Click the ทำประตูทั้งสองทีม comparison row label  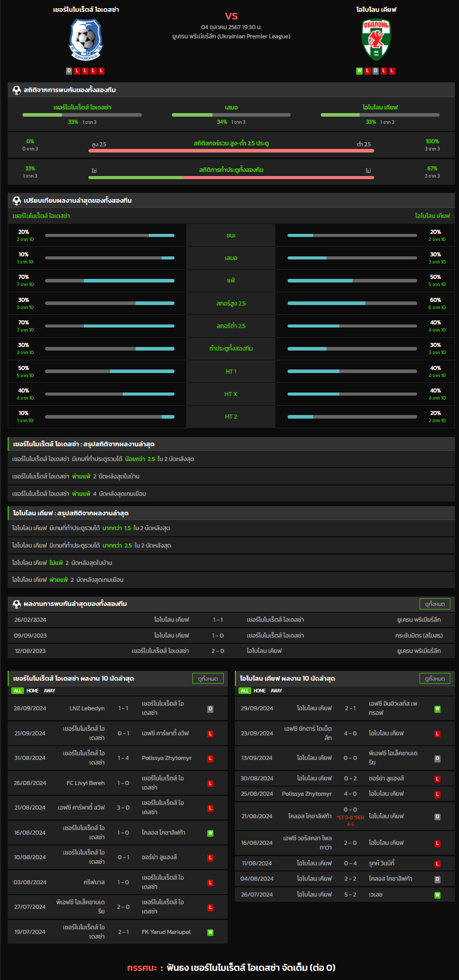tap(231, 349)
